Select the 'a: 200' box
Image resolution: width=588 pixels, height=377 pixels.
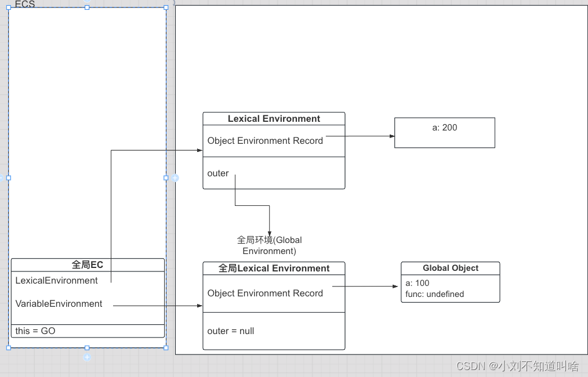pyautogui.click(x=445, y=133)
